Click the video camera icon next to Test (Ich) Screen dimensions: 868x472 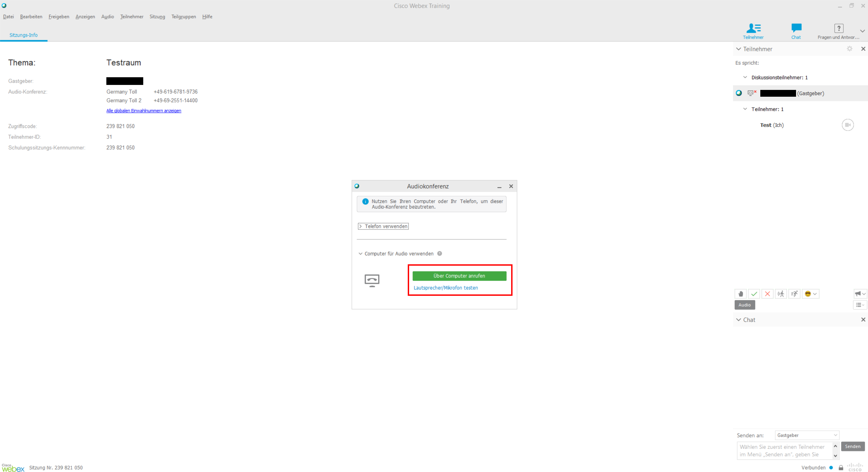coord(848,125)
